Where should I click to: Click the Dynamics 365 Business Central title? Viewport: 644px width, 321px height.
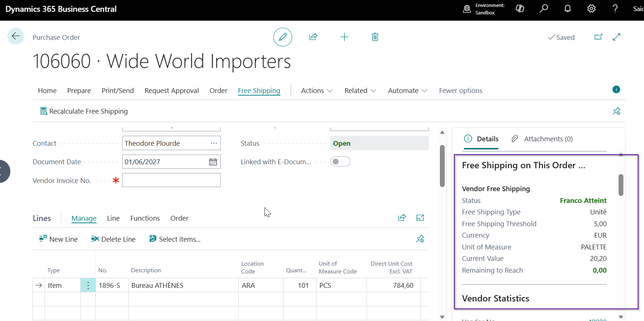61,9
